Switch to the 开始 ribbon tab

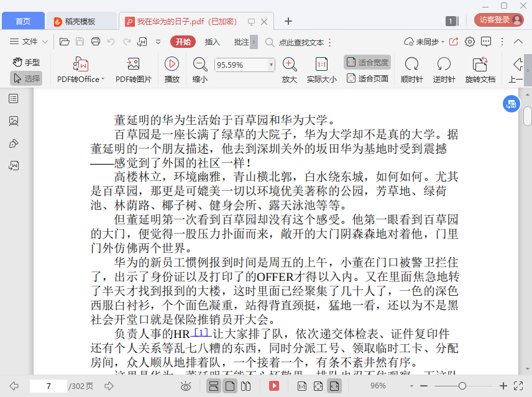point(183,42)
